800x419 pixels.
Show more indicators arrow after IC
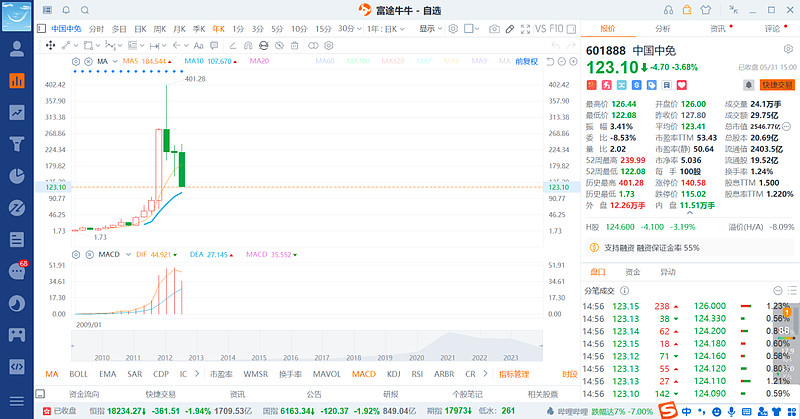[197, 374]
